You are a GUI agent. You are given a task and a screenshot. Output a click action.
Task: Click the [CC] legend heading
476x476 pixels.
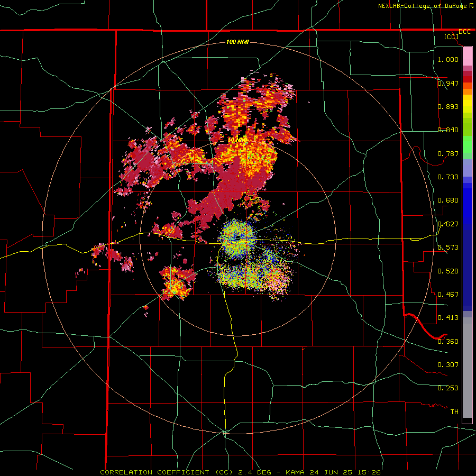(x=452, y=36)
